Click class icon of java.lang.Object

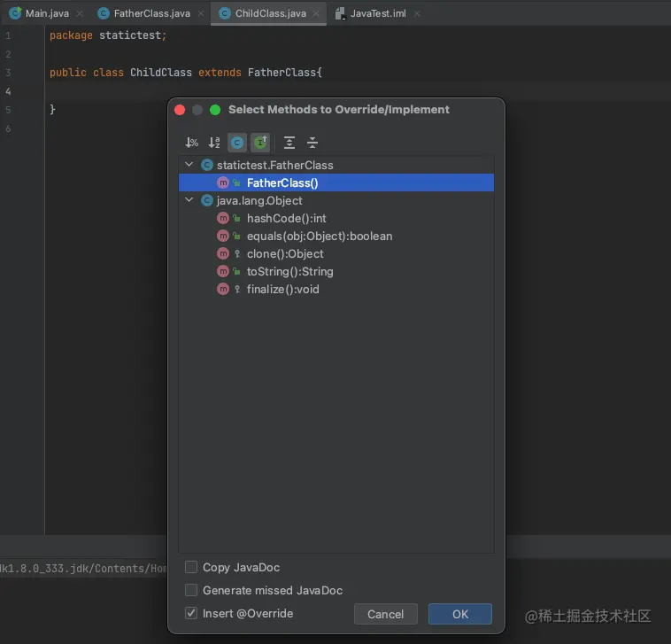click(x=207, y=200)
